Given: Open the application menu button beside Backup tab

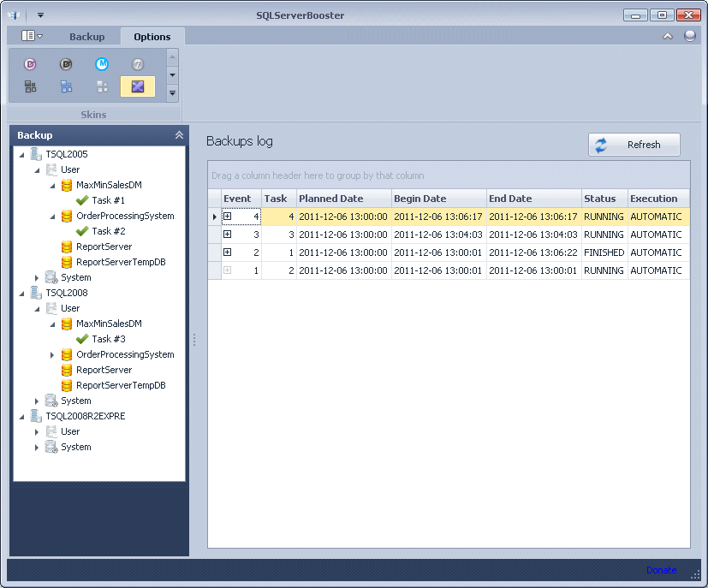Looking at the screenshot, I should click(32, 36).
